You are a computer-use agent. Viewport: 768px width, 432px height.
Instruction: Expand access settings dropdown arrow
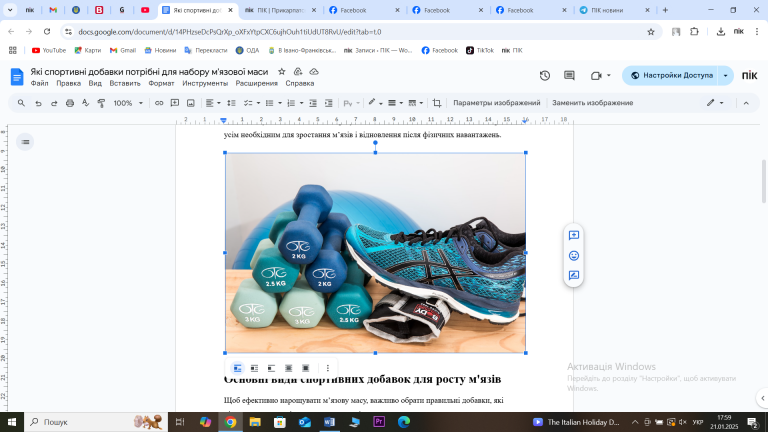click(x=725, y=75)
